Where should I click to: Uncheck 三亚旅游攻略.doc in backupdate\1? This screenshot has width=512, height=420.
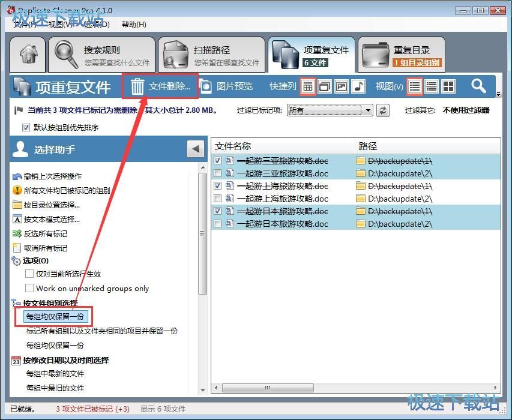[x=217, y=161]
